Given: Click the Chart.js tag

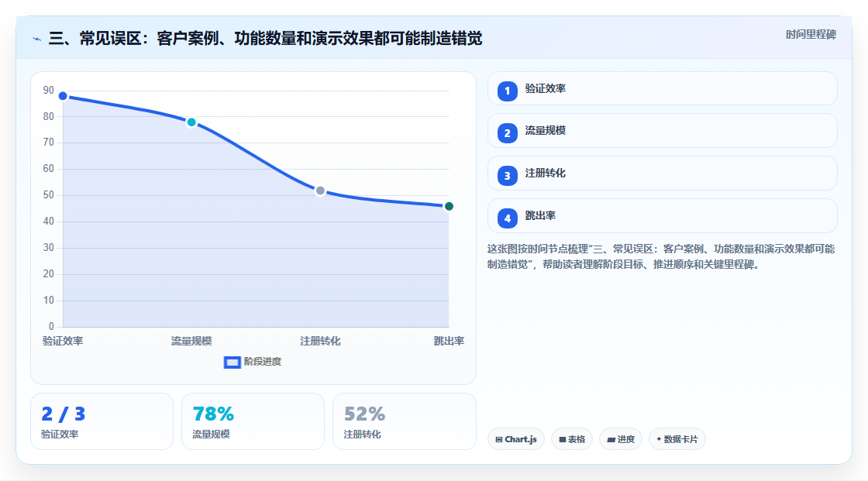Looking at the screenshot, I should pyautogui.click(x=516, y=439).
